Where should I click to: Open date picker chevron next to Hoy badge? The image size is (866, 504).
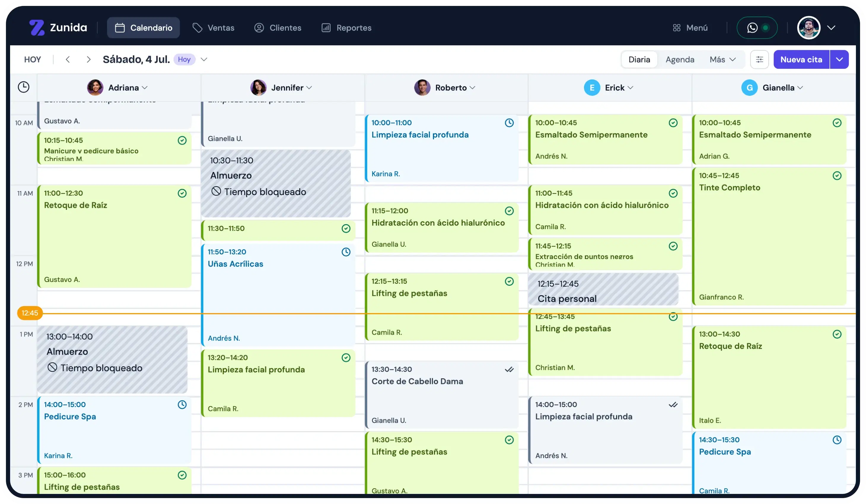[x=204, y=59]
